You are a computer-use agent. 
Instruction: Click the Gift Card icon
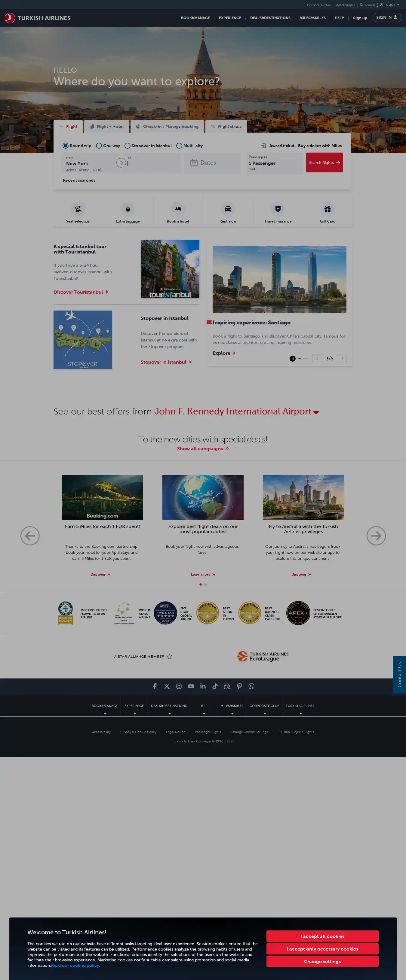327,209
